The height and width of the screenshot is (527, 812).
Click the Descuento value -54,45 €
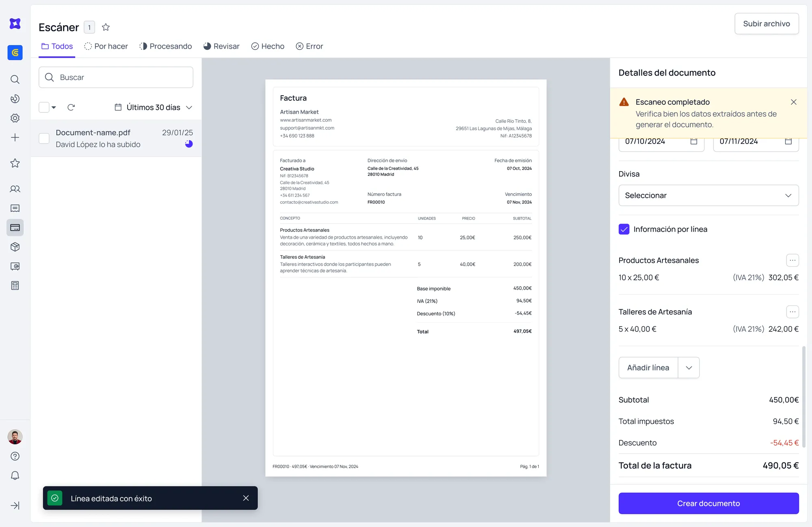(784, 443)
